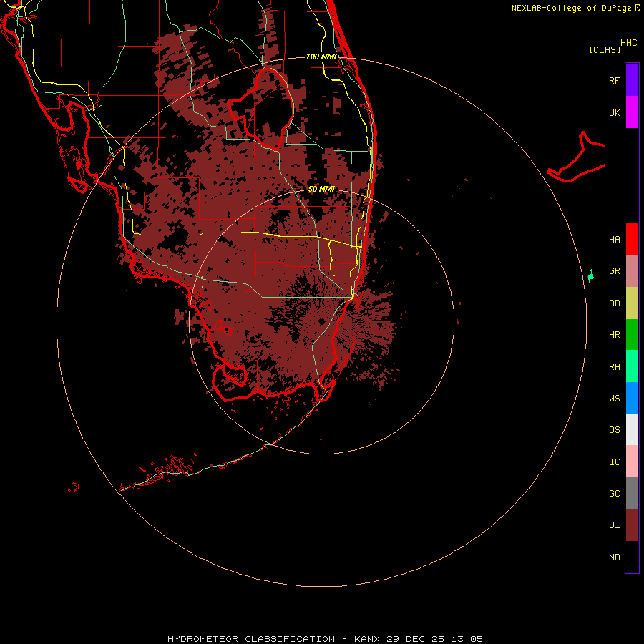Click the Hydrometeor Classification KAMX title text
The height and width of the screenshot is (644, 644).
click(325, 639)
